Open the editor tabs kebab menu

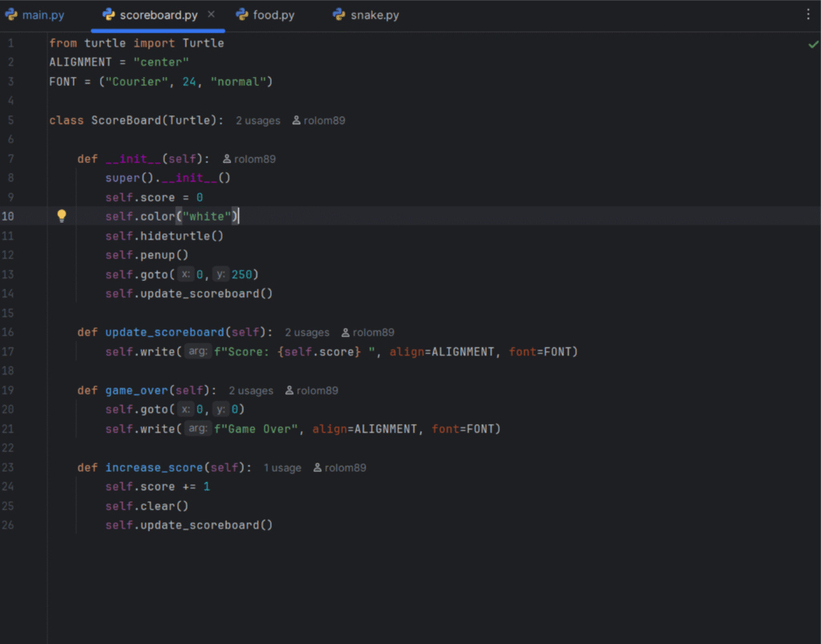coord(807,14)
